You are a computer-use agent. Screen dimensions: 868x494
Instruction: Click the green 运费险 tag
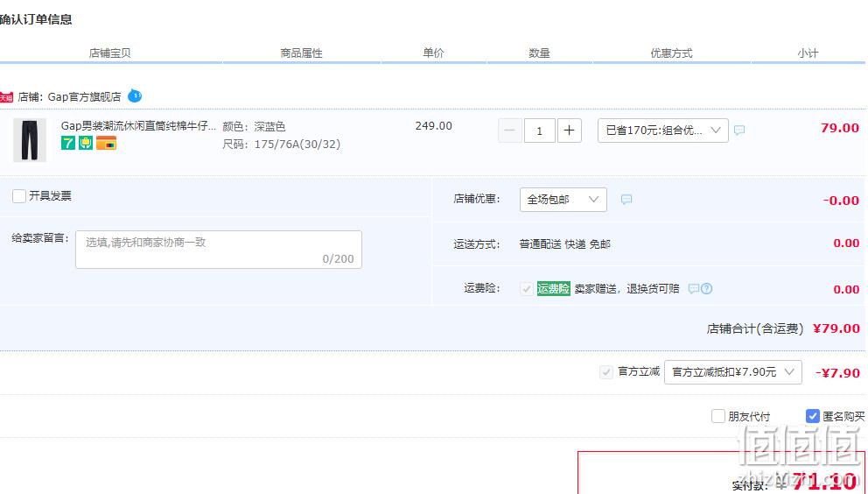click(554, 289)
